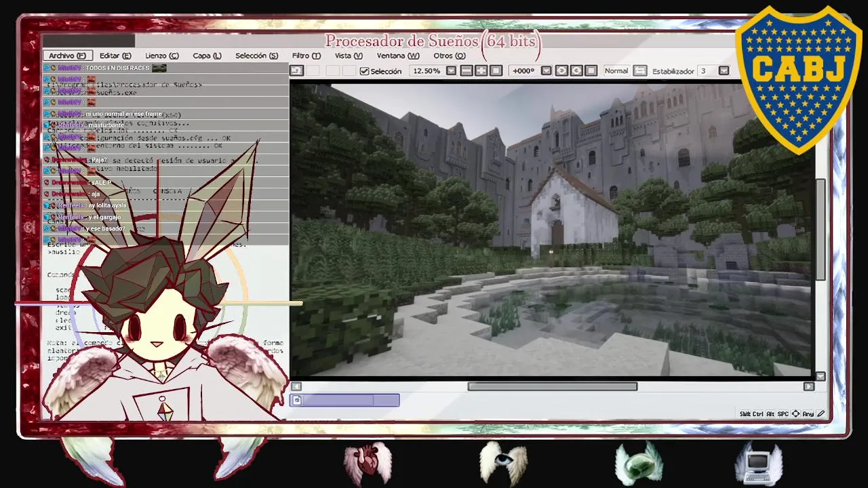Viewport: 868px width, 488px height.
Task: Open the Vista (V) menu
Action: (x=349, y=56)
